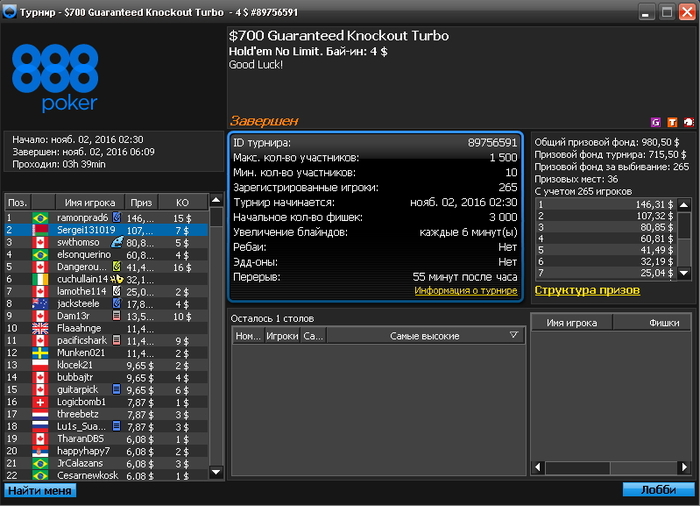The height and width of the screenshot is (506, 700).
Task: Click the orange T icon
Action: 672,122
